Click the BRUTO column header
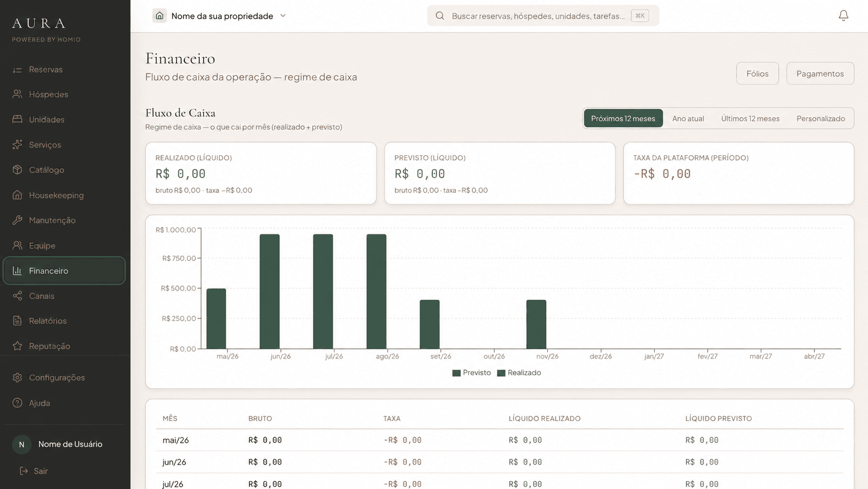This screenshot has width=868, height=489. point(260,419)
